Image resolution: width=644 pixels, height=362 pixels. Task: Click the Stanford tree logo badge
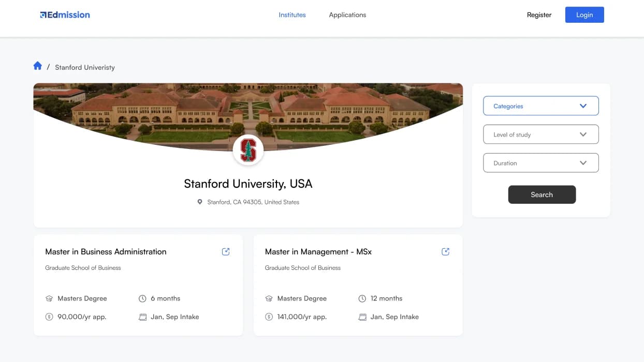click(x=248, y=150)
